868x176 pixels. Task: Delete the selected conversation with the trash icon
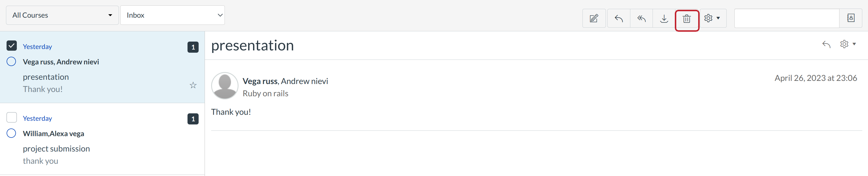click(x=687, y=19)
